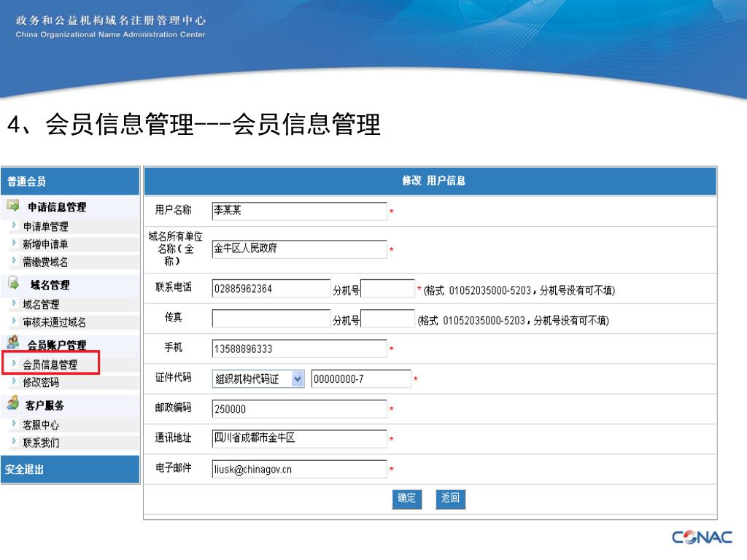Click the 会员账户管理 section header
Viewport: 747px width, 560px height.
(57, 345)
